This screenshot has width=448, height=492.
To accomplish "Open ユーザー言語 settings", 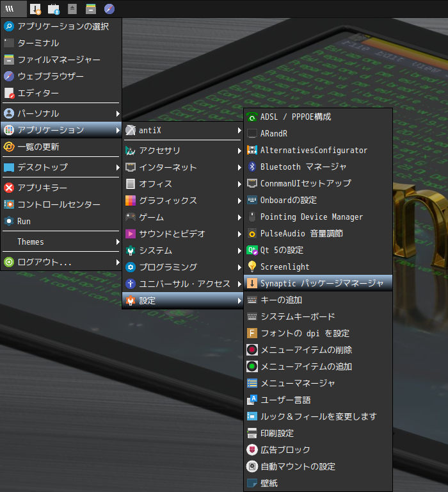I will click(x=318, y=400).
